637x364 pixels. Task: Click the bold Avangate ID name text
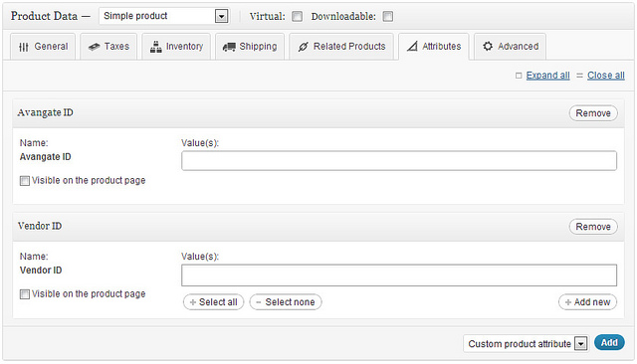tap(46, 157)
